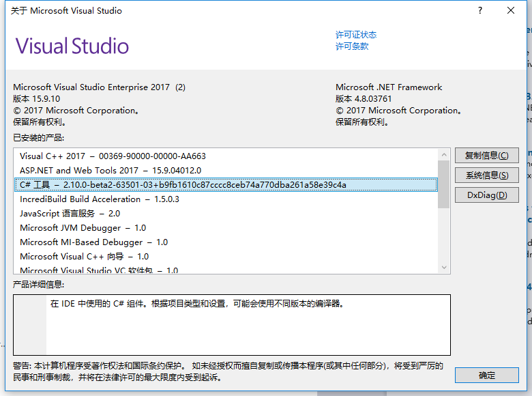
Task: Click the help question mark icon
Action: coord(479,10)
